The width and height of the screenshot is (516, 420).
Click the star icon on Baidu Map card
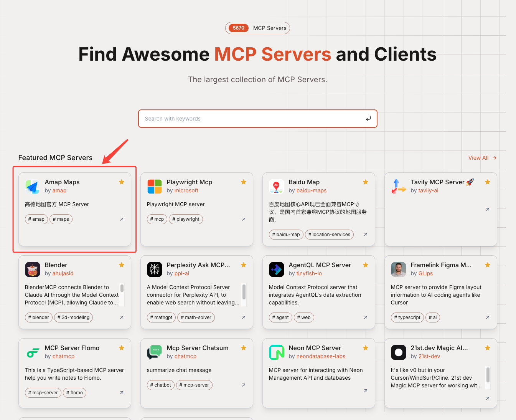[366, 182]
